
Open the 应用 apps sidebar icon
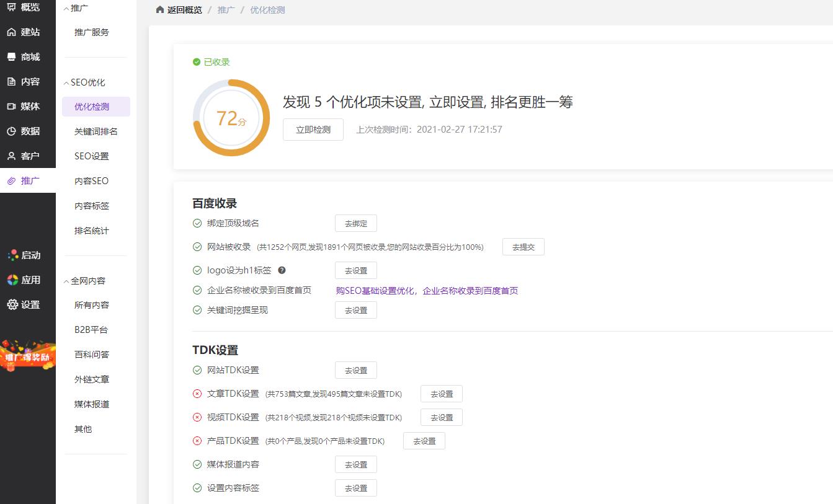pos(14,280)
